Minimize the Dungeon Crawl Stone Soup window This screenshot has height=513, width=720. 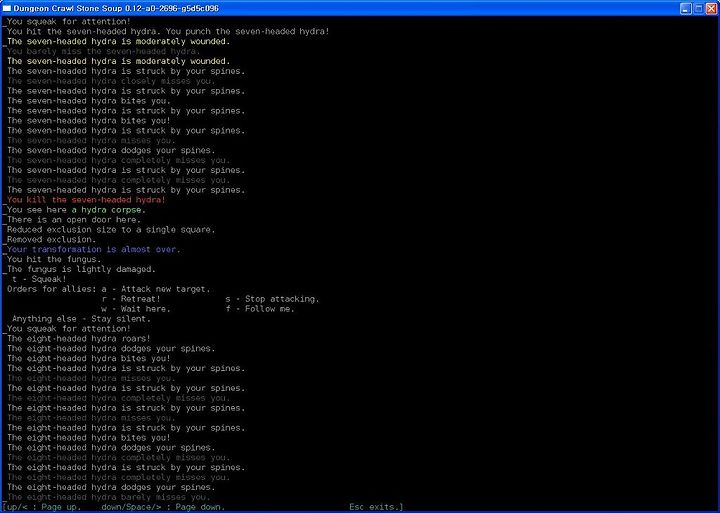click(686, 8)
